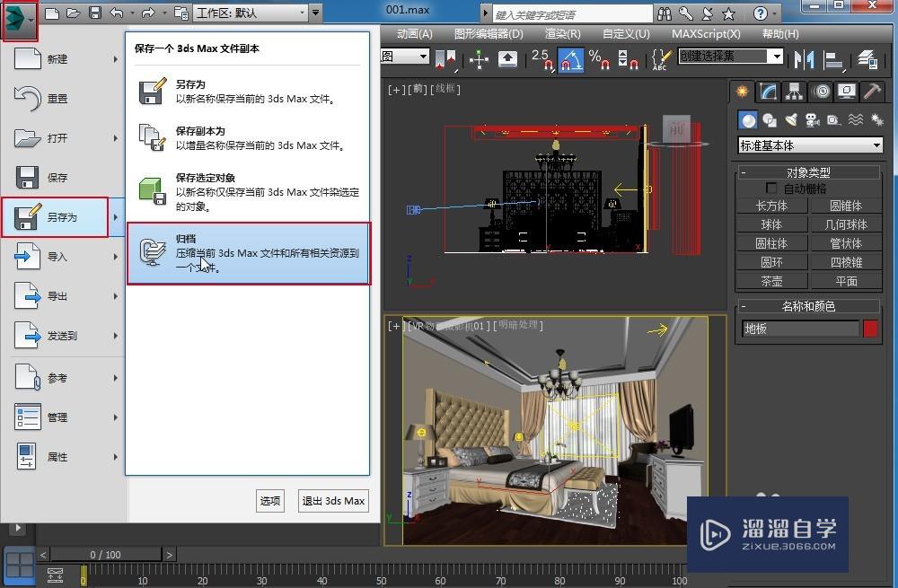Choose 保存选定对象 in the submenu
The width and height of the screenshot is (898, 588).
click(x=248, y=191)
